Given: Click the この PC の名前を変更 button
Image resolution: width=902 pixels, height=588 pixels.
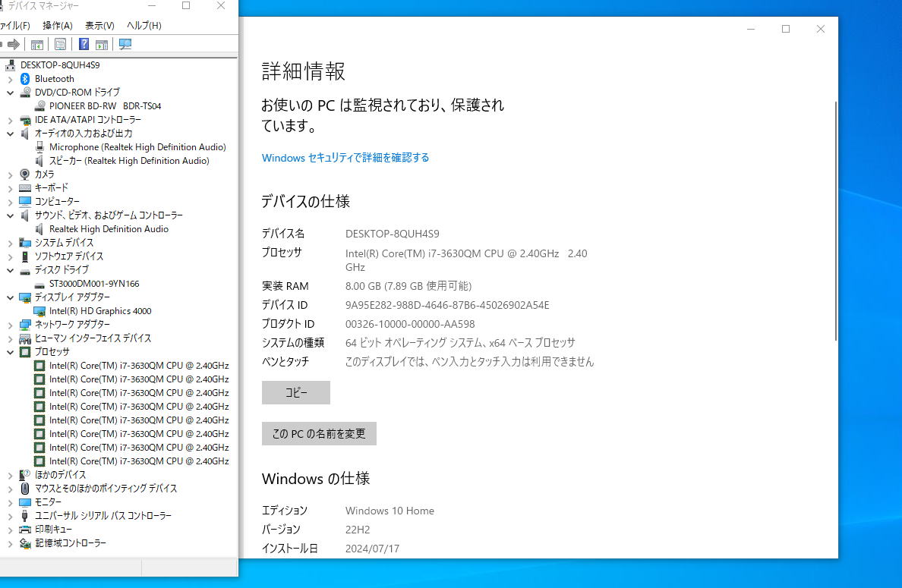Looking at the screenshot, I should (x=319, y=433).
